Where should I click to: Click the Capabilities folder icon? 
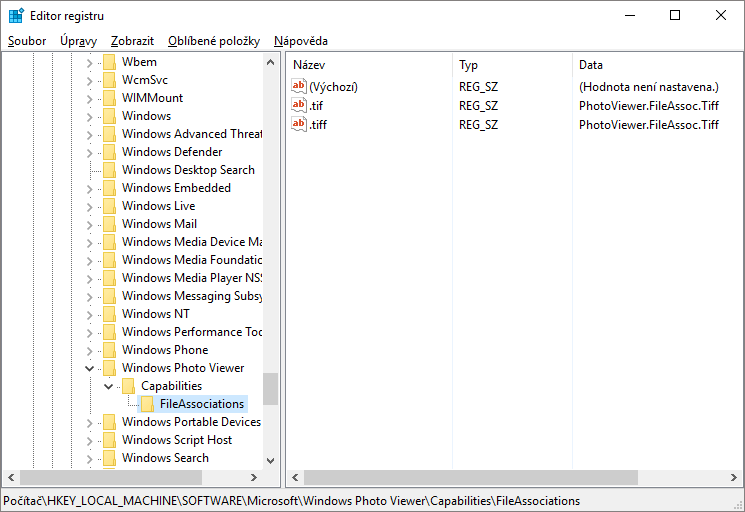(128, 386)
